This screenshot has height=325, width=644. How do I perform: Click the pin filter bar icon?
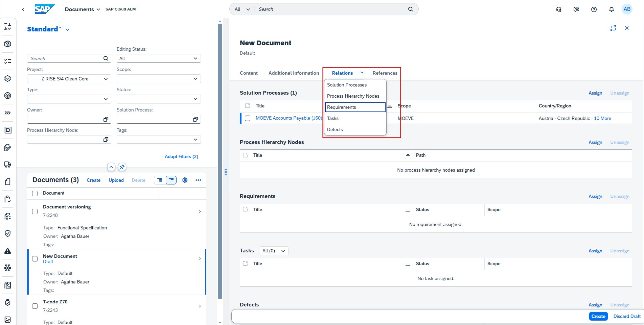click(x=122, y=167)
